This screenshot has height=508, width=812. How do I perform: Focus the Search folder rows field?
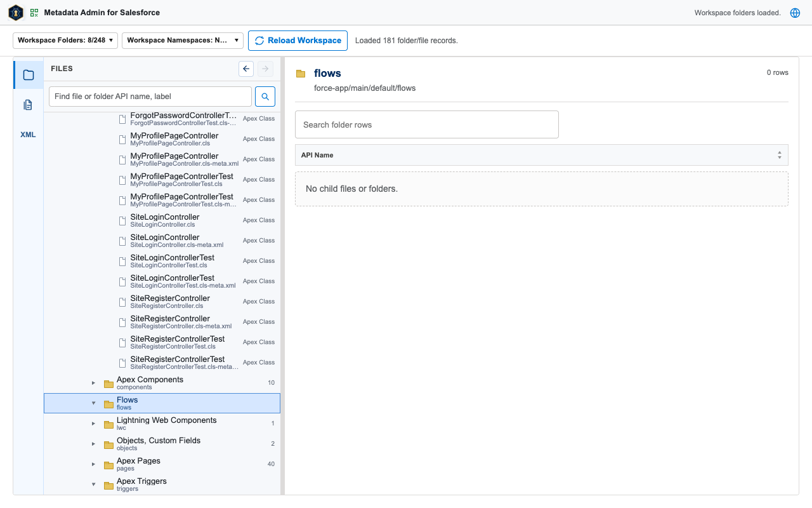[x=427, y=124]
